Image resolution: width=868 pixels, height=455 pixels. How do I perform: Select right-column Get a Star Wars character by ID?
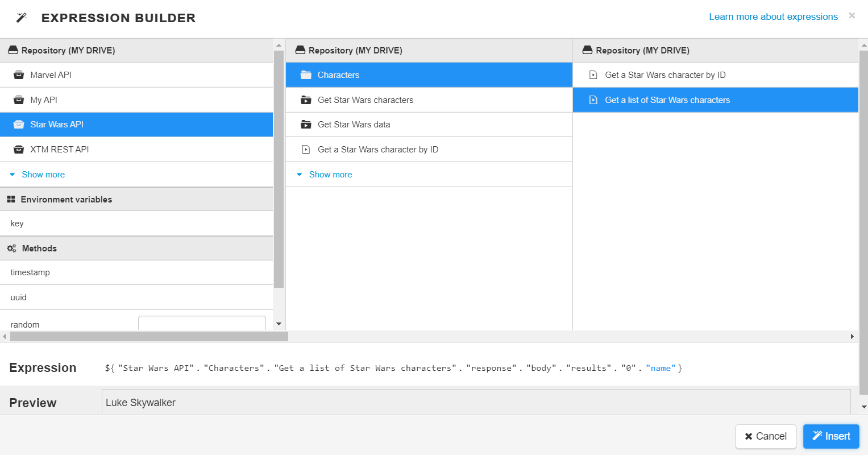[x=716, y=75]
